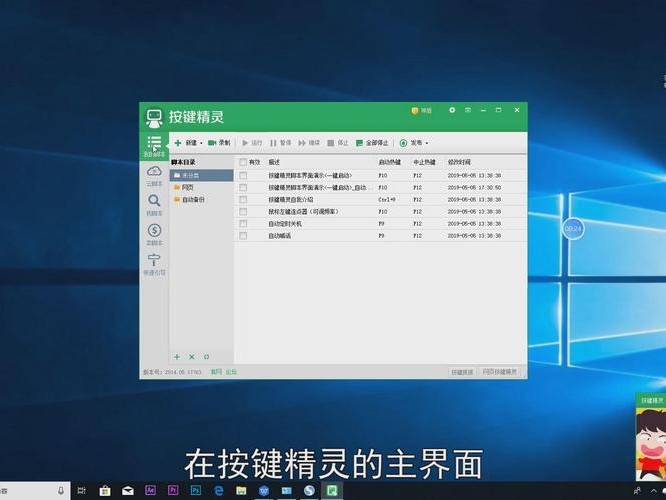
Task: Refresh the script directory with the bottom icon
Action: click(206, 357)
